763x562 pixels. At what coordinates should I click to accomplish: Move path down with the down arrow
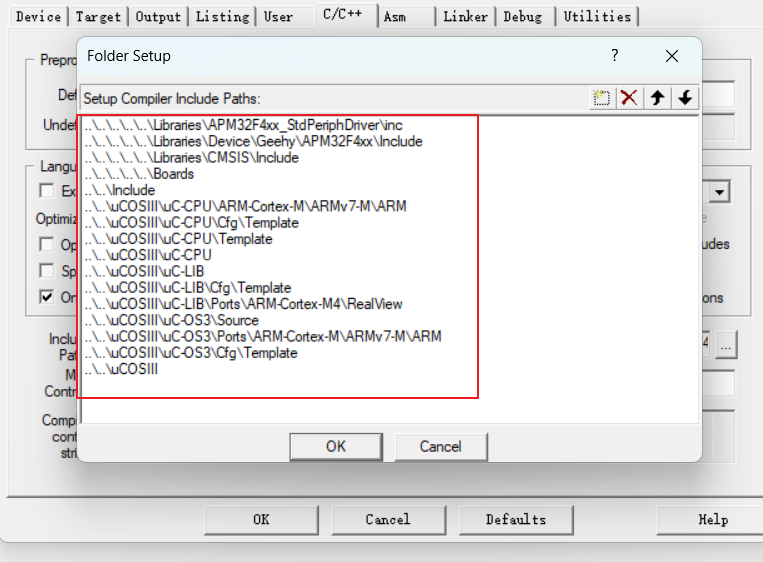click(x=685, y=98)
